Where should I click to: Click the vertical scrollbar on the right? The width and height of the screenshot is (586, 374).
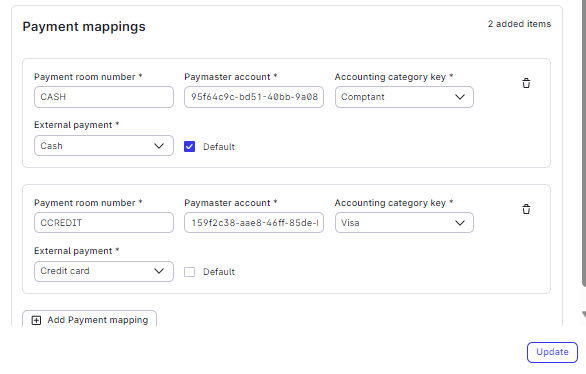point(584,142)
